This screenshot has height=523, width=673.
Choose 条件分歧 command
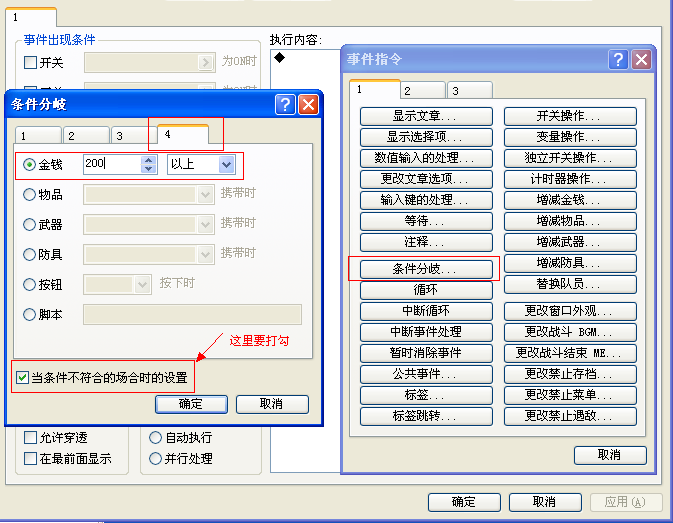(426, 269)
